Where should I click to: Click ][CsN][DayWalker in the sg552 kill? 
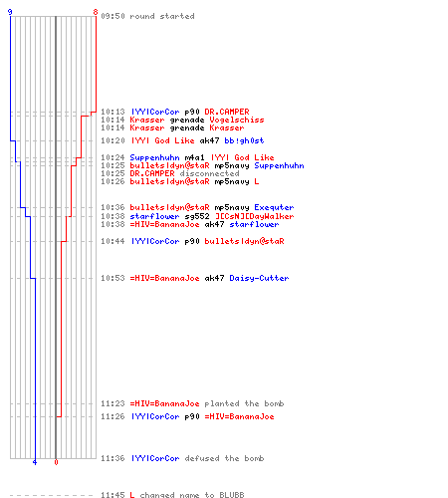(255, 216)
